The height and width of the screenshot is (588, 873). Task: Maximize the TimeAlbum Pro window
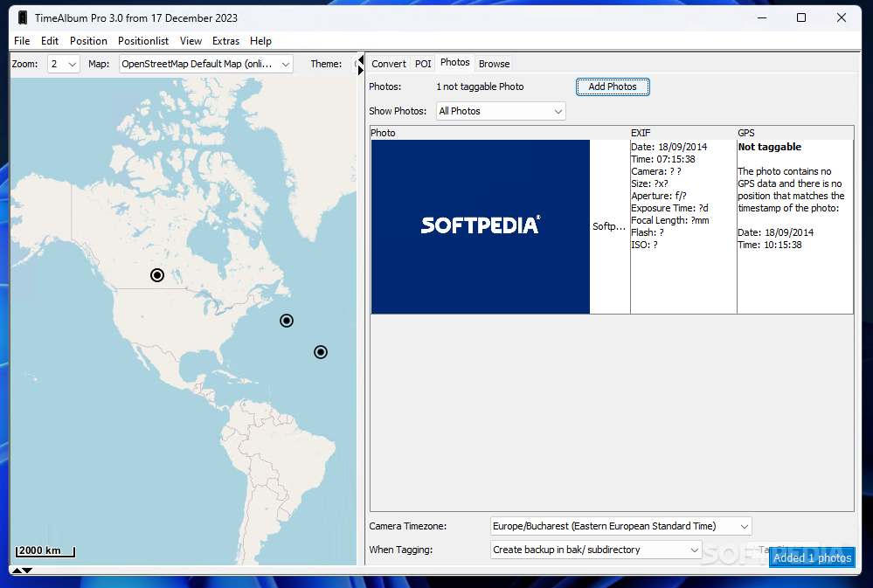pos(801,17)
